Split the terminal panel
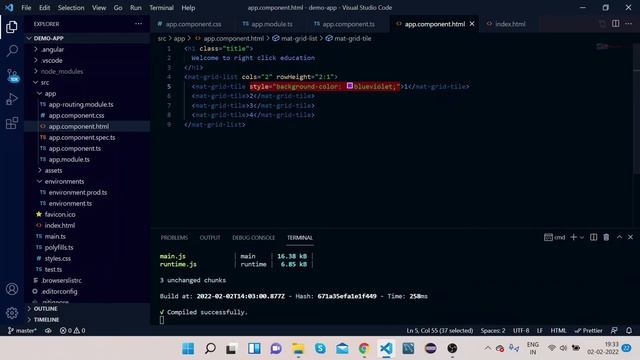Image resolution: width=640 pixels, height=360 pixels. click(593, 237)
